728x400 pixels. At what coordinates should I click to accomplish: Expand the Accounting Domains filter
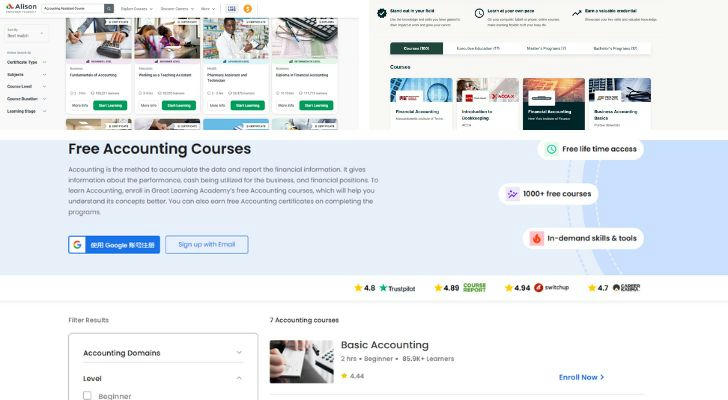coord(163,353)
